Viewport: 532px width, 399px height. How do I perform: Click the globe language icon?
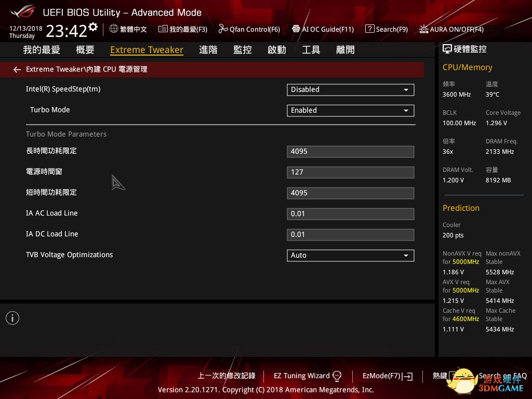coord(114,29)
